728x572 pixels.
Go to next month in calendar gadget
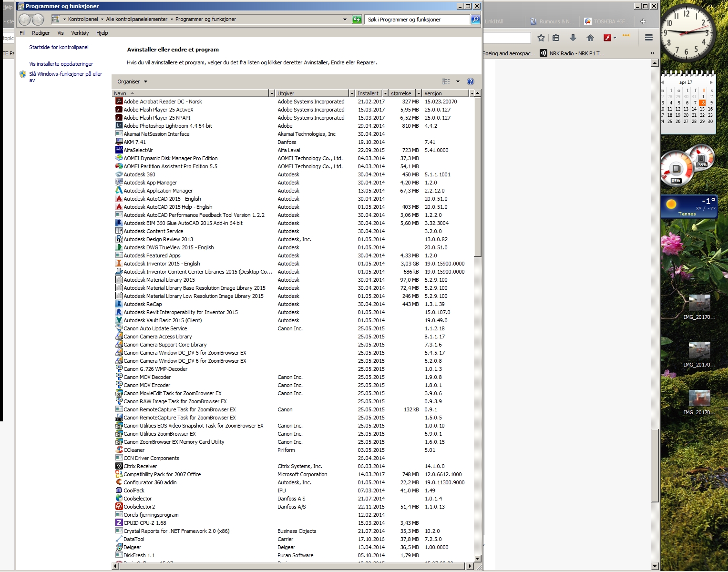point(711,82)
